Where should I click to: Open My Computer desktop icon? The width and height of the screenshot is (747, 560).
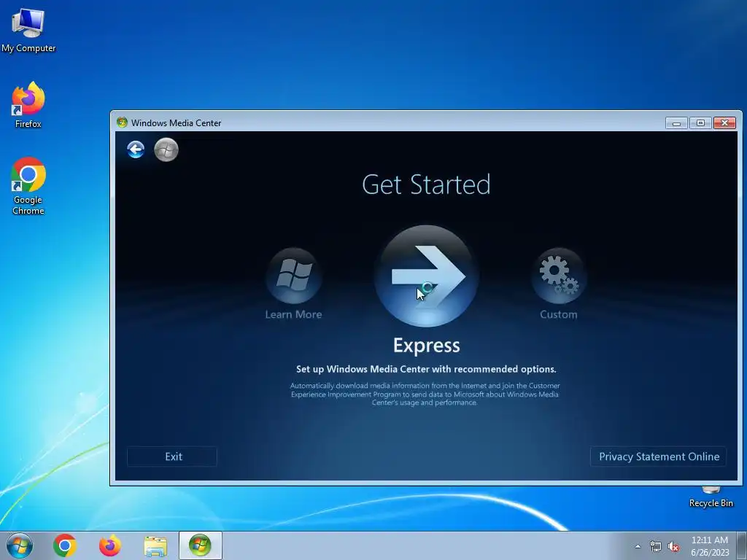click(28, 31)
